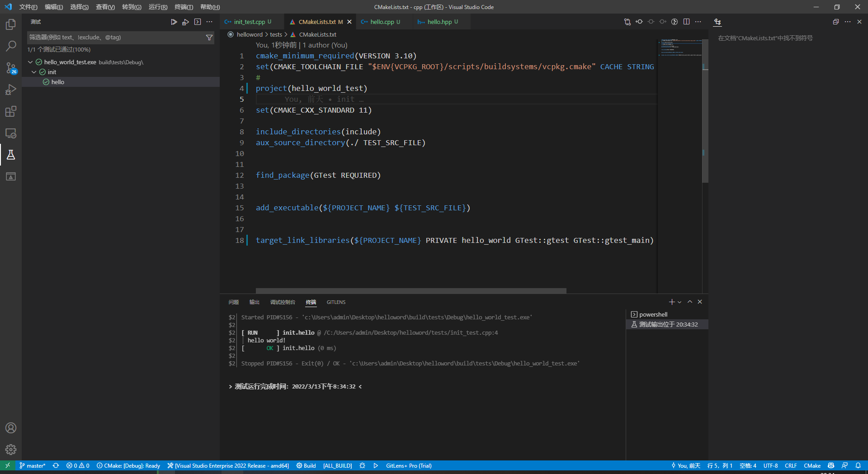This screenshot has width=868, height=474.
Task: Open the Help (帮助) menu
Action: [x=210, y=7]
